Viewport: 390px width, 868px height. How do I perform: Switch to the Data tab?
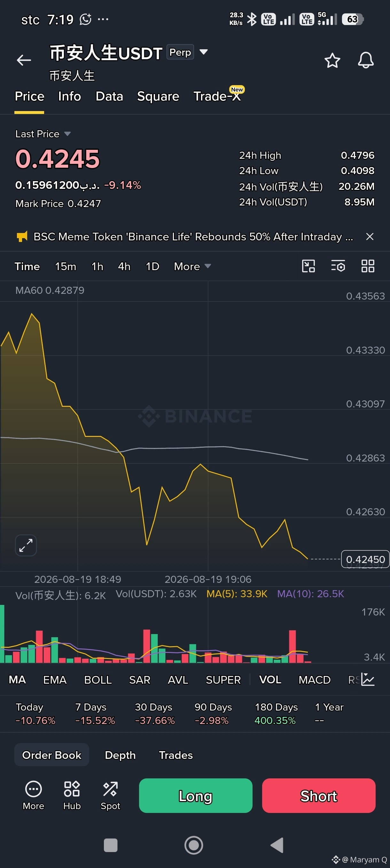coord(109,96)
